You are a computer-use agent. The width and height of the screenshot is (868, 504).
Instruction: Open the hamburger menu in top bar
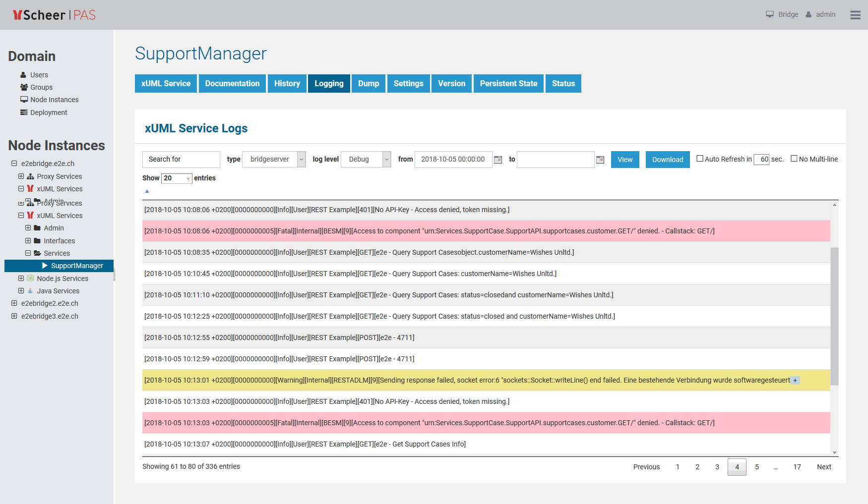(x=855, y=15)
